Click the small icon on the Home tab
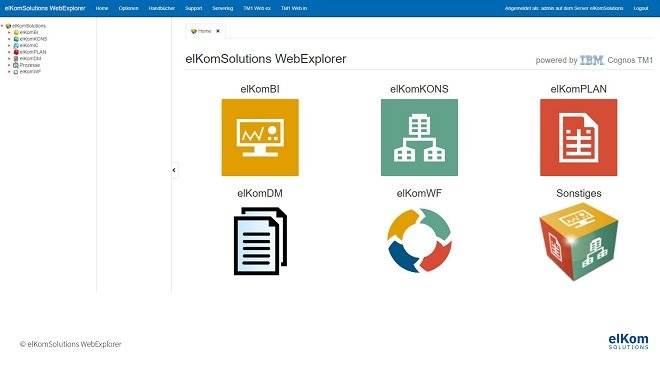This screenshot has height=371, width=660. pyautogui.click(x=194, y=31)
